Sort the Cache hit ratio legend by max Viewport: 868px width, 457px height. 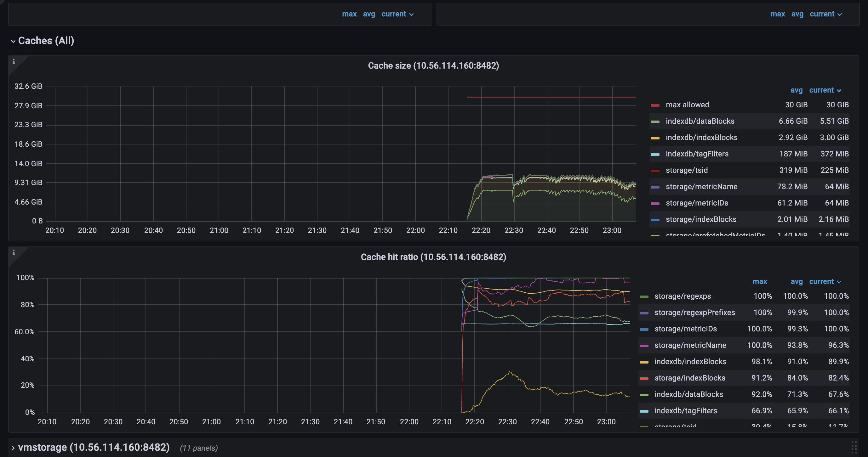tap(760, 282)
